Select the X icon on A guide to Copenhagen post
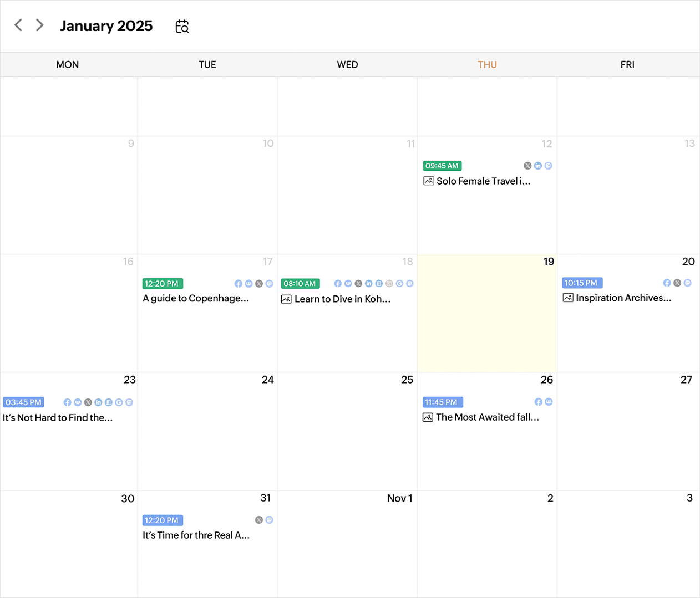This screenshot has width=700, height=598. [258, 283]
